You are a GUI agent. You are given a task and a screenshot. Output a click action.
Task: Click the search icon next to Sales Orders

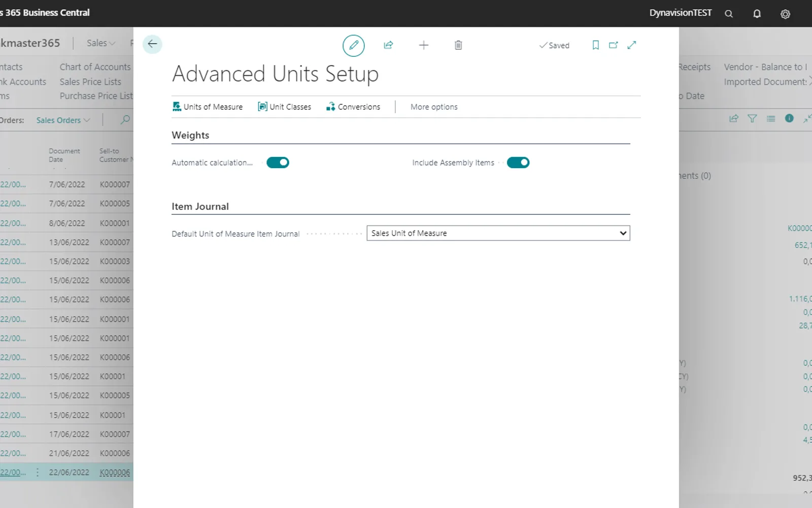click(x=125, y=120)
